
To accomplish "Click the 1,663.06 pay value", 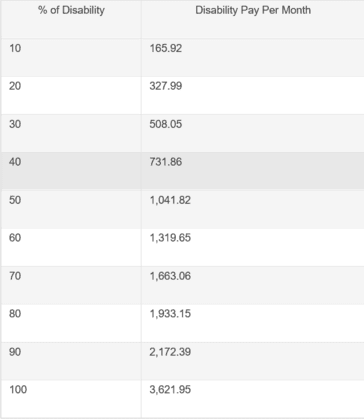I will click(x=170, y=276).
